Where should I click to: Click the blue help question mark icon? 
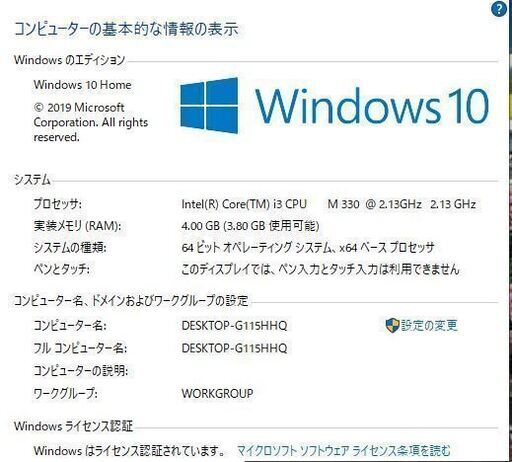(x=499, y=9)
